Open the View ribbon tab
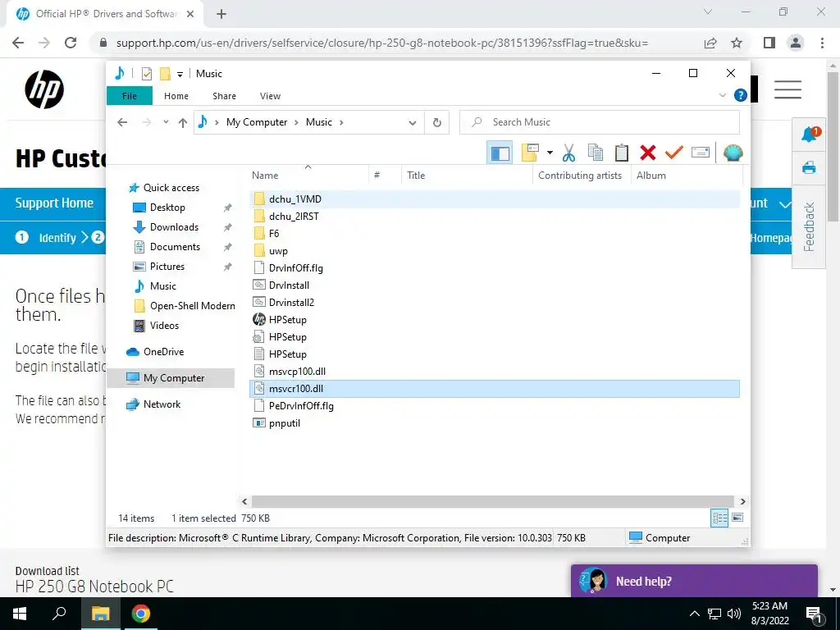Image resolution: width=840 pixels, height=630 pixels. coord(270,96)
